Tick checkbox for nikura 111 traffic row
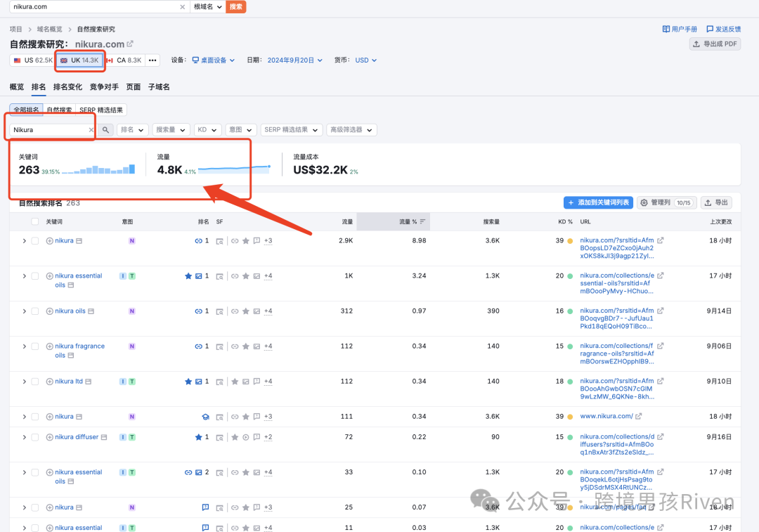This screenshot has width=759, height=532. [x=35, y=417]
